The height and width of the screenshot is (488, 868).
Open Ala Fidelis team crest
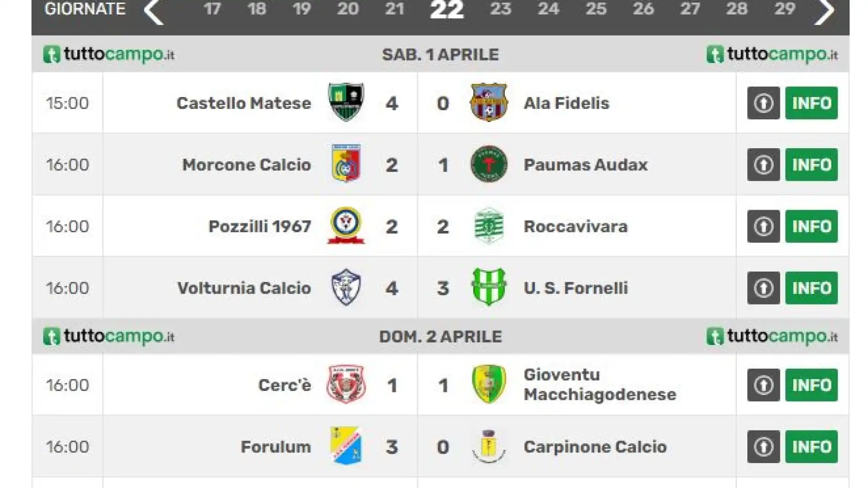[489, 103]
